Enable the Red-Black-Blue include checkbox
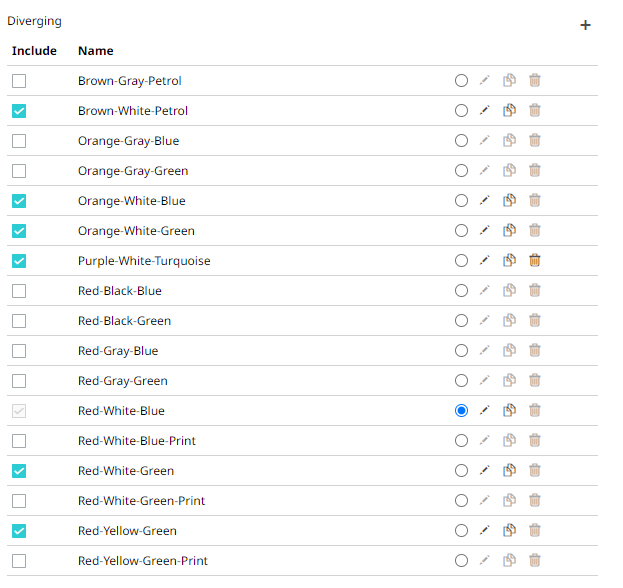The width and height of the screenshot is (623, 588). click(x=19, y=291)
